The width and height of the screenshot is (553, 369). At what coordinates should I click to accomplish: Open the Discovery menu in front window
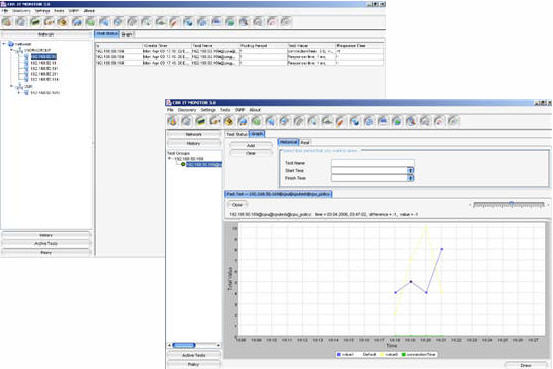tap(187, 110)
